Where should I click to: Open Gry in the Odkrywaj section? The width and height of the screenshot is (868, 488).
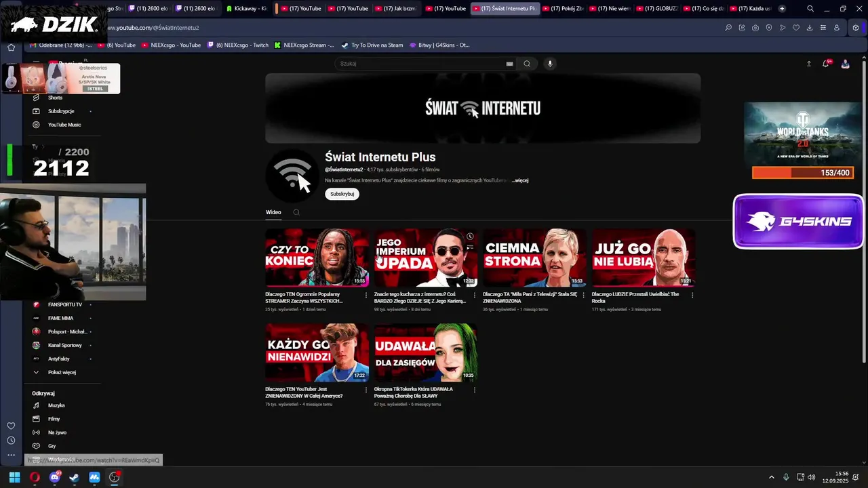click(x=52, y=446)
